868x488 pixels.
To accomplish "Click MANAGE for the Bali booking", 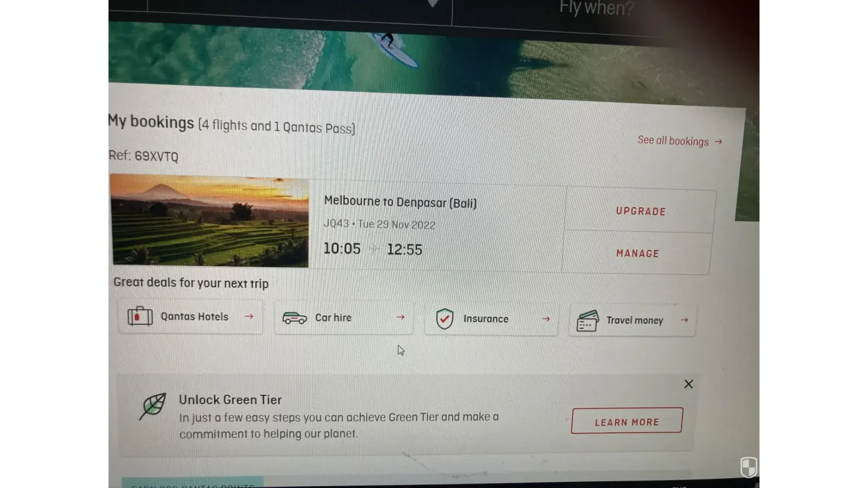I will point(638,253).
